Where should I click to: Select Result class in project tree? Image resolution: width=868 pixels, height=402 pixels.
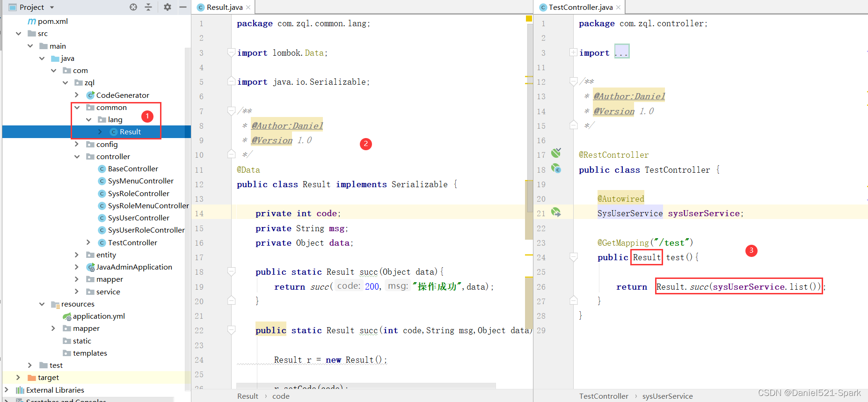pyautogui.click(x=130, y=132)
